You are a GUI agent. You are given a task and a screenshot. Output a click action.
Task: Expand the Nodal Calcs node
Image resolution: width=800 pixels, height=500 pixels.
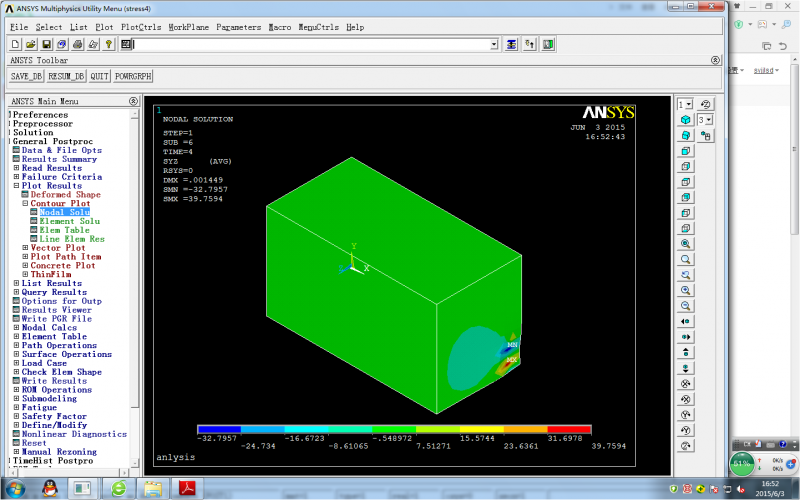pos(16,328)
